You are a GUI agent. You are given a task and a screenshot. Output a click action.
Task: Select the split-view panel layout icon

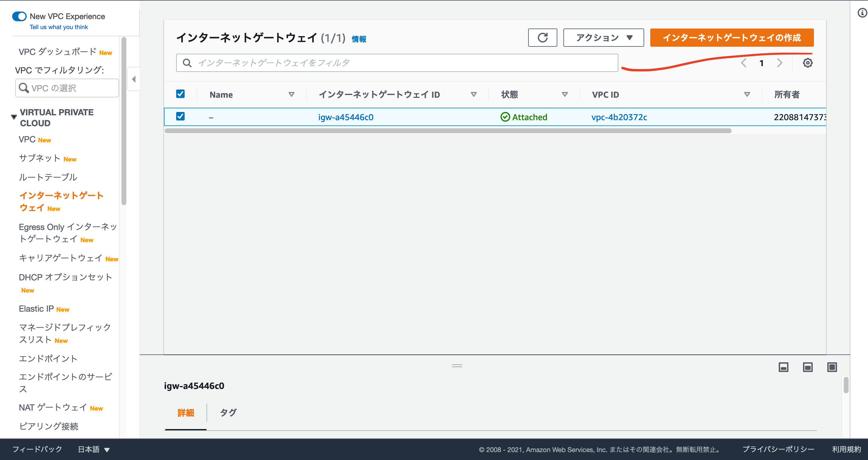coord(807,367)
